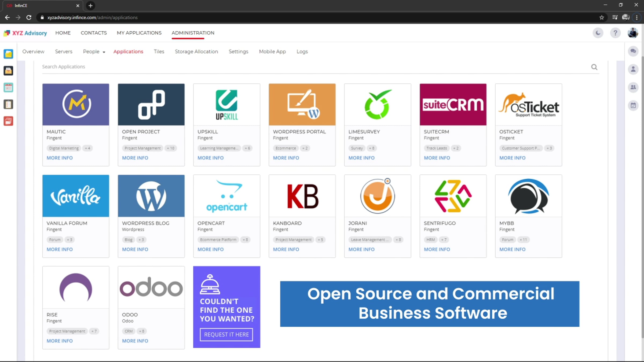Screen dimensions: 644x362
Task: Open the Storage Allocation tab
Action: point(196,51)
